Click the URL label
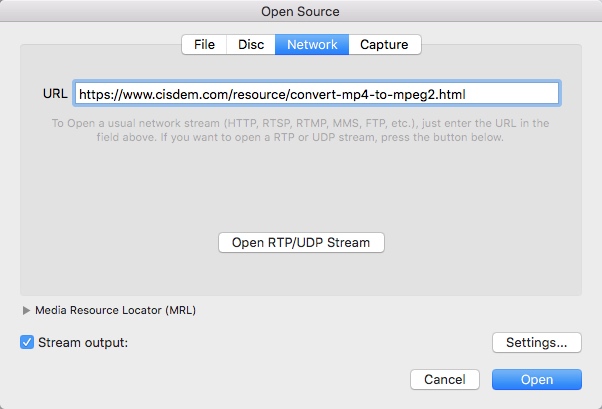 [54, 94]
